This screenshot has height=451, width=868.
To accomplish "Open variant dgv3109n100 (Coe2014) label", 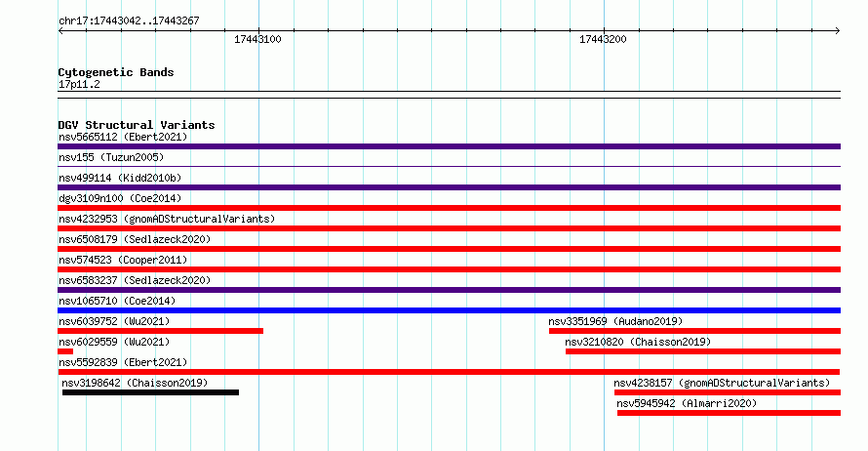I will coord(120,198).
